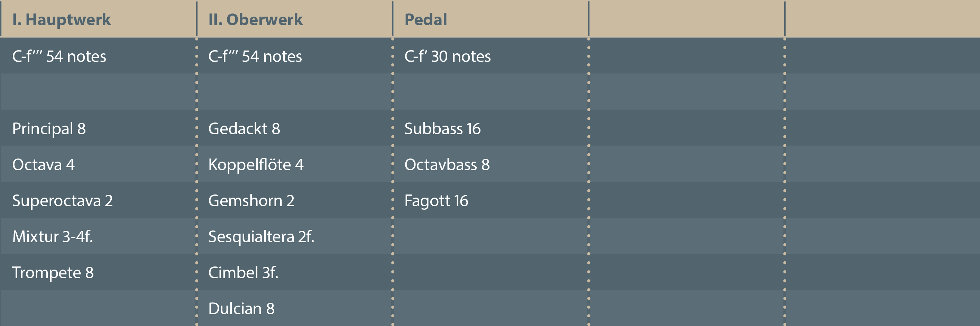Viewport: 980px width, 326px height.
Task: Select the Sesquialtera 2f. entry
Action: [x=261, y=237]
